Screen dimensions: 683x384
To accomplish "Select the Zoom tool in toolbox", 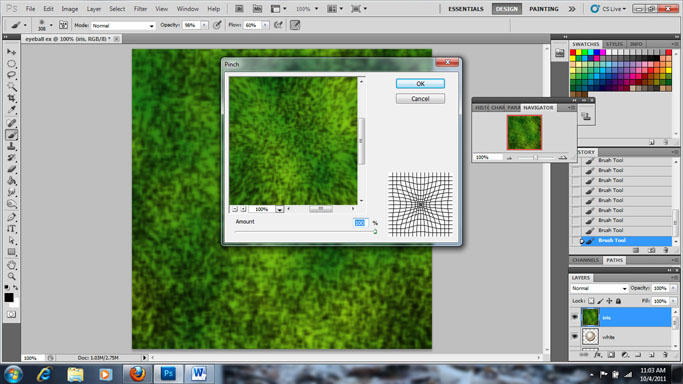I will tap(11, 276).
